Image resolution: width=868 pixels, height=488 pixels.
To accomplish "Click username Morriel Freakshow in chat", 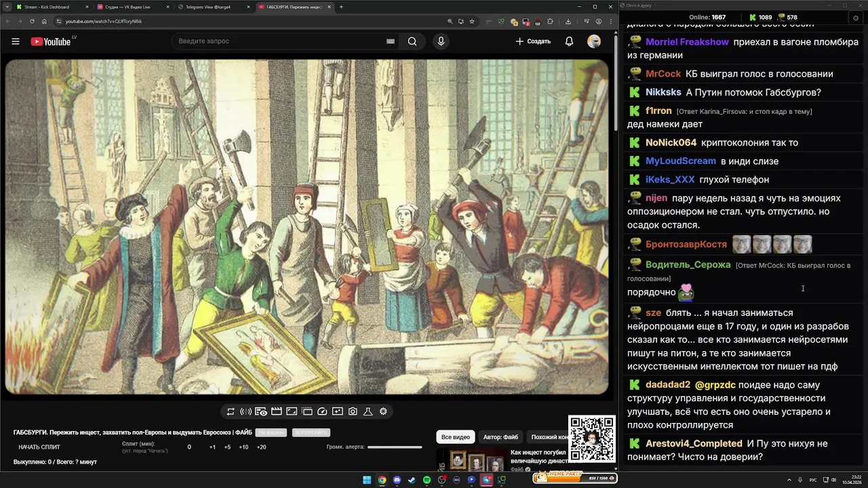I will pos(687,42).
